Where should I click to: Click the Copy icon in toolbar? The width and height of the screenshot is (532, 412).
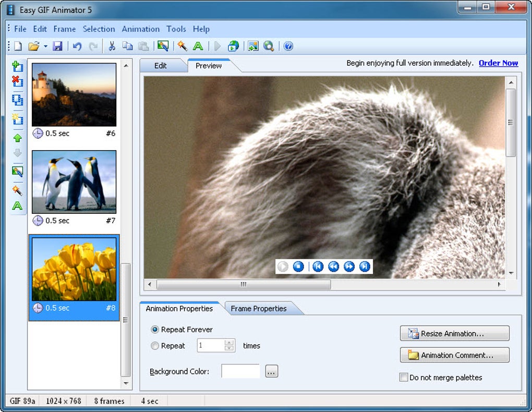tap(128, 46)
